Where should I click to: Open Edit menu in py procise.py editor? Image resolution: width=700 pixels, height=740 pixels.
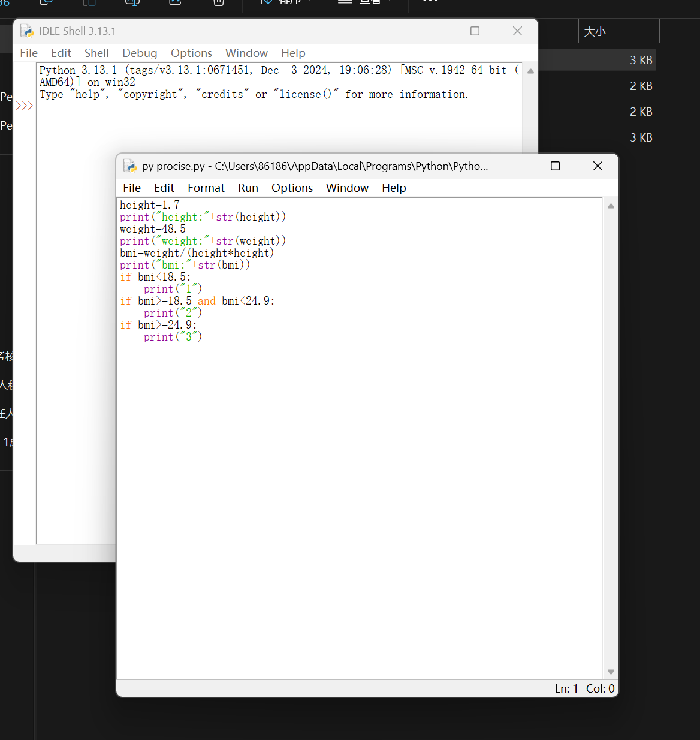click(x=164, y=188)
